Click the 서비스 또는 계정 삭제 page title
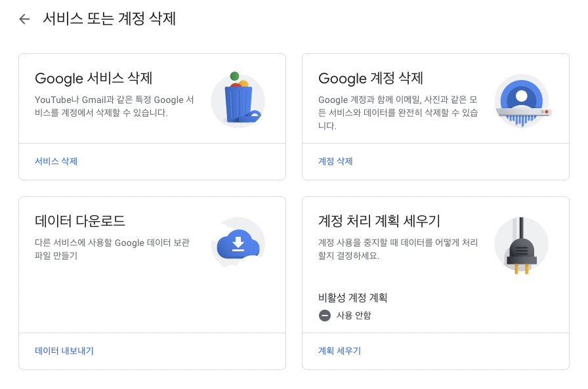Image resolution: width=588 pixels, height=389 pixels. [x=109, y=19]
